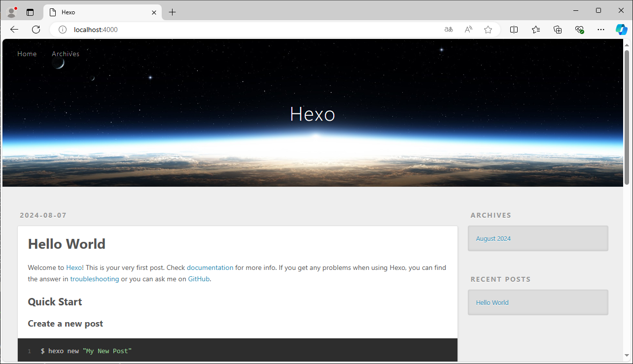The image size is (633, 364).
Task: Click the translate page icon
Action: [449, 30]
